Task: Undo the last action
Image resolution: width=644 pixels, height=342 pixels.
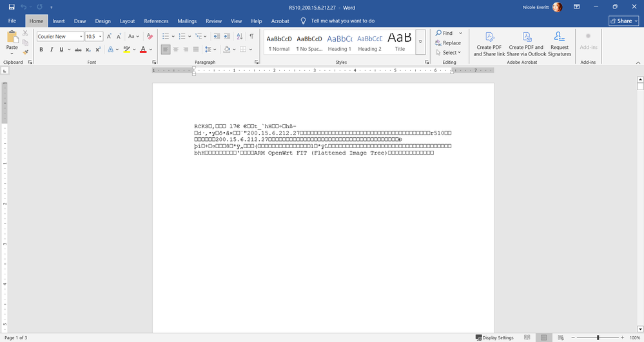Action: point(23,7)
